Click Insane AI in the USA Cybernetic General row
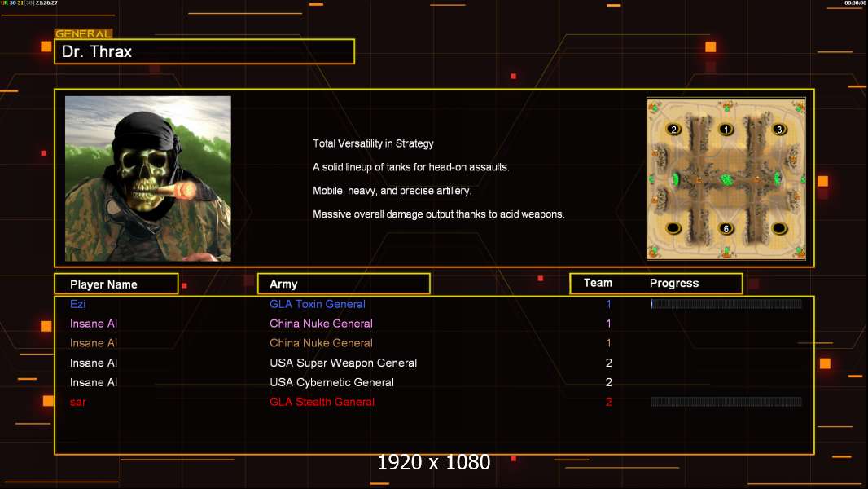The height and width of the screenshot is (489, 868). [x=94, y=382]
